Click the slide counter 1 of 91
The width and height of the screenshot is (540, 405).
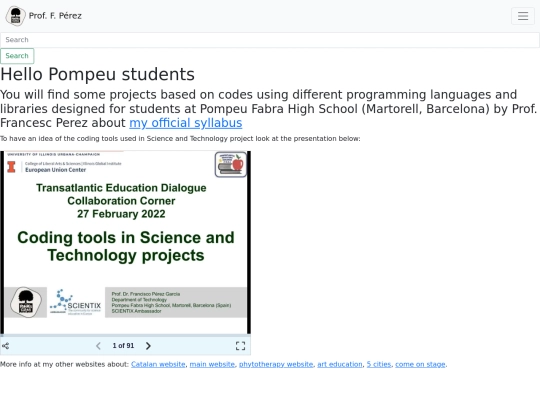coord(123,345)
